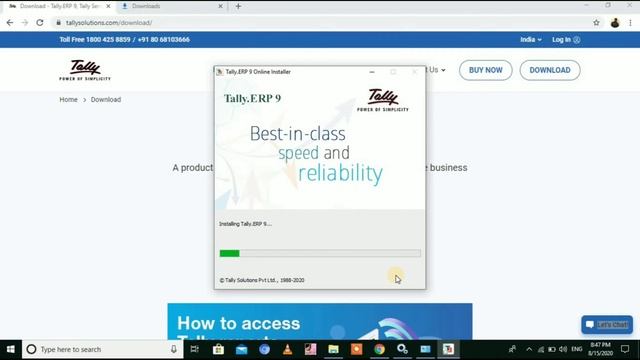Open a new tab with the plus button
This screenshot has width=640, height=360.
[238, 6]
